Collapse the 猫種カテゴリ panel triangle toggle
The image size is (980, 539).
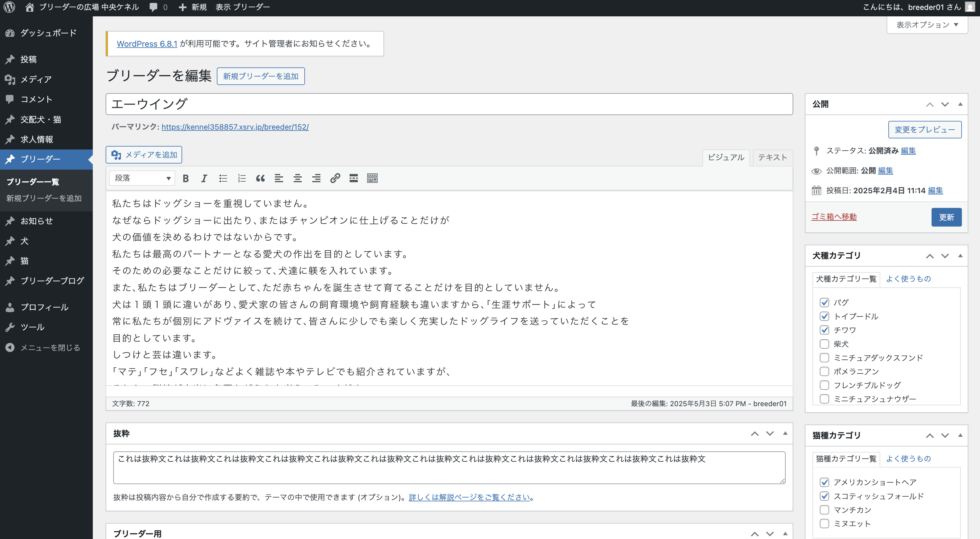pyautogui.click(x=960, y=435)
